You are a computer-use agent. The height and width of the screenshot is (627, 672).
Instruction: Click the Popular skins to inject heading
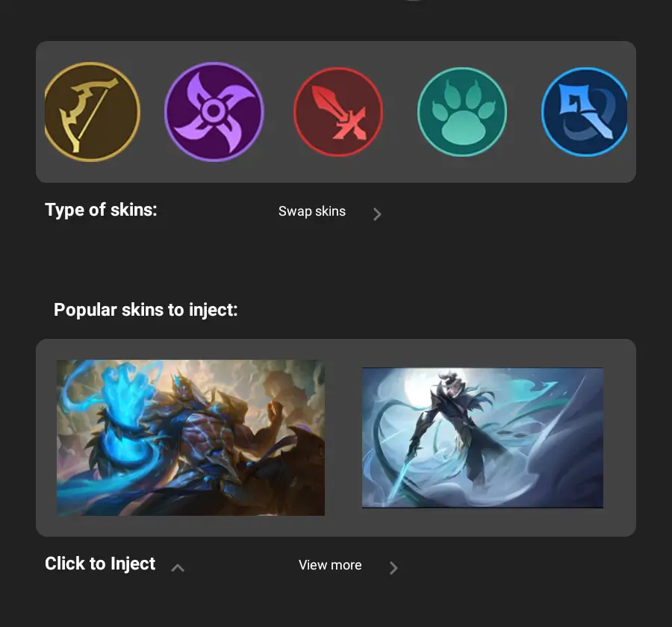point(146,310)
